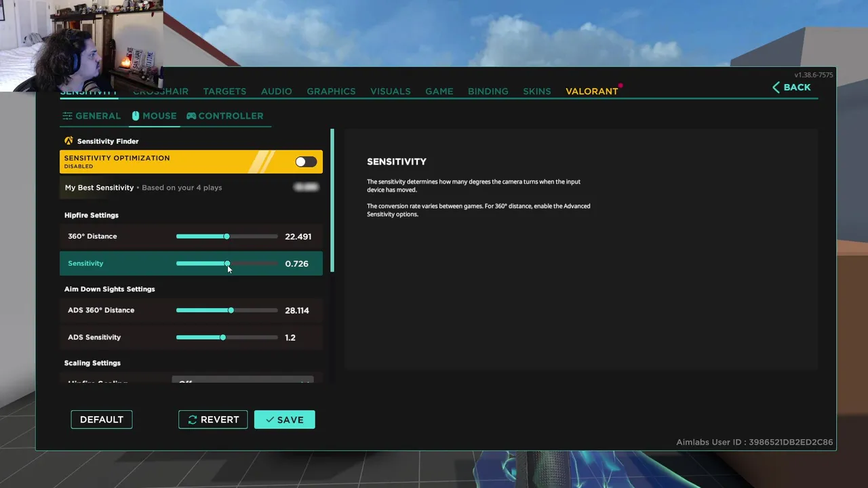The height and width of the screenshot is (488, 868).
Task: Click the ADS 360° Distance label
Action: pos(101,310)
